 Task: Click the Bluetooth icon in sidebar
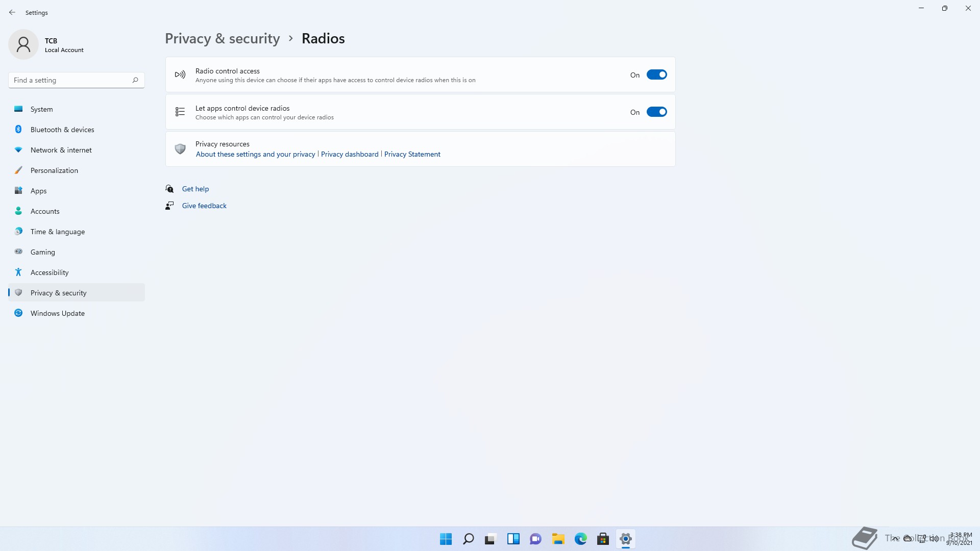[x=18, y=129]
